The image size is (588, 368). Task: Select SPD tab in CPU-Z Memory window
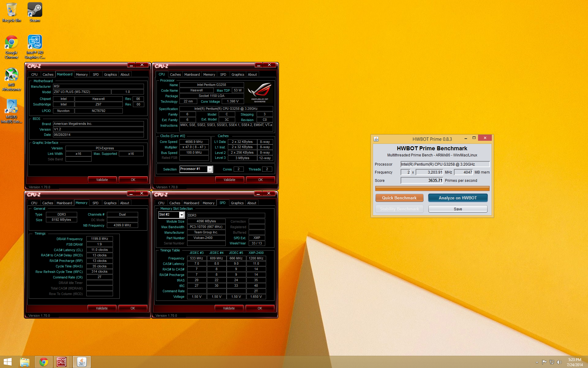(96, 203)
